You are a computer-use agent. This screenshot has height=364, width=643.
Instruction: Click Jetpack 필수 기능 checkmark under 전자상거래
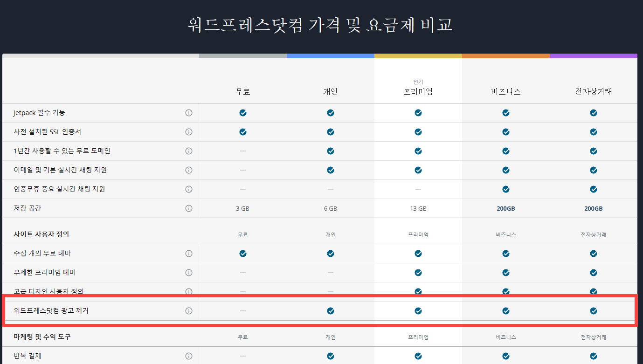[x=594, y=113]
